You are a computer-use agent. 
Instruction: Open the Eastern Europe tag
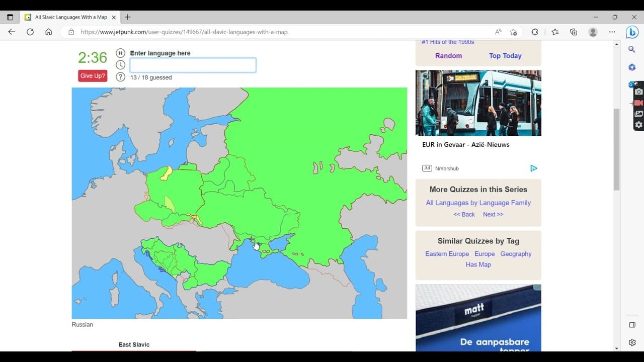[447, 254]
